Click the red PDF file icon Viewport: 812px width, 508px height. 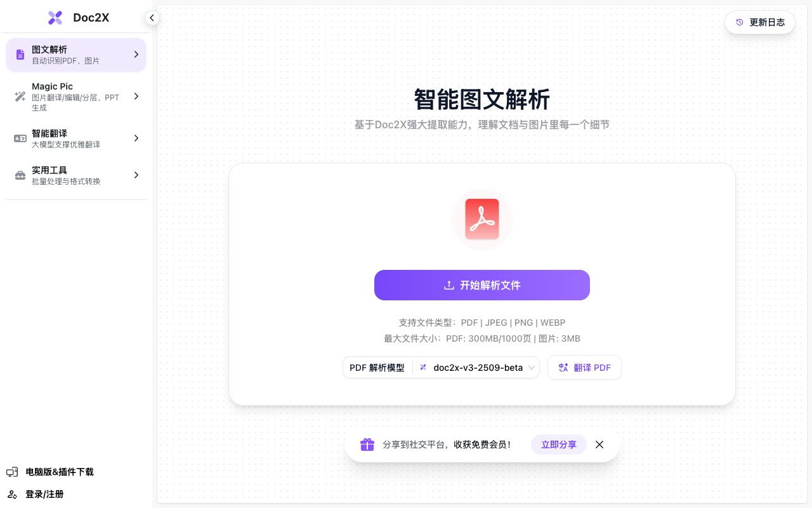pyautogui.click(x=482, y=219)
